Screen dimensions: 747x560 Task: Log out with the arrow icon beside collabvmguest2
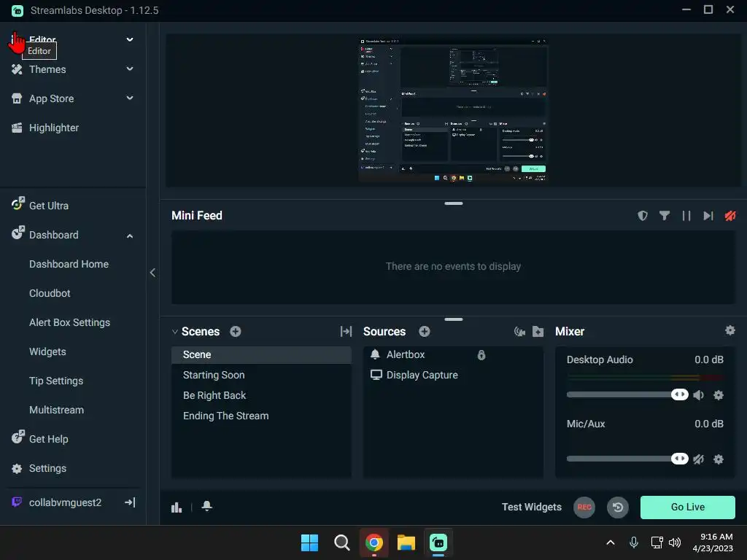coord(130,502)
